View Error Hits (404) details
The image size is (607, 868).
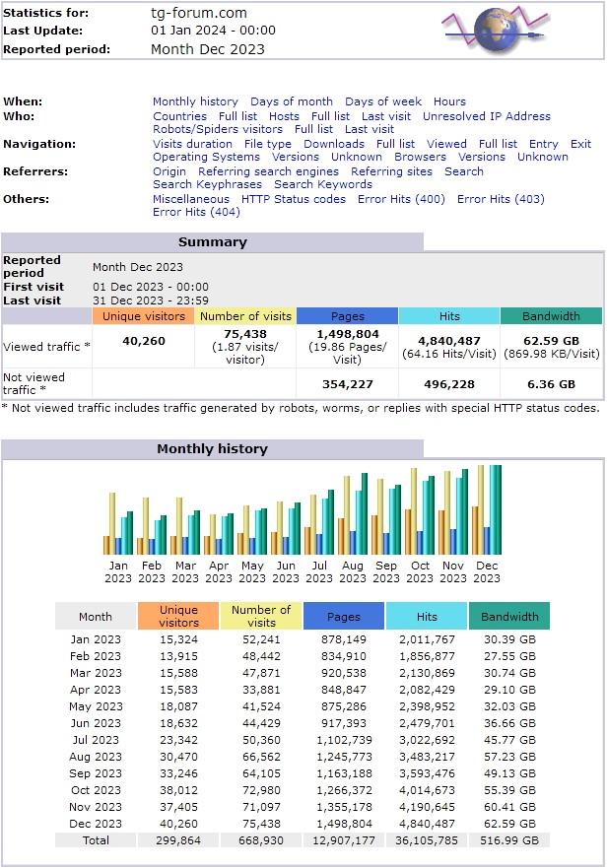[x=196, y=212]
